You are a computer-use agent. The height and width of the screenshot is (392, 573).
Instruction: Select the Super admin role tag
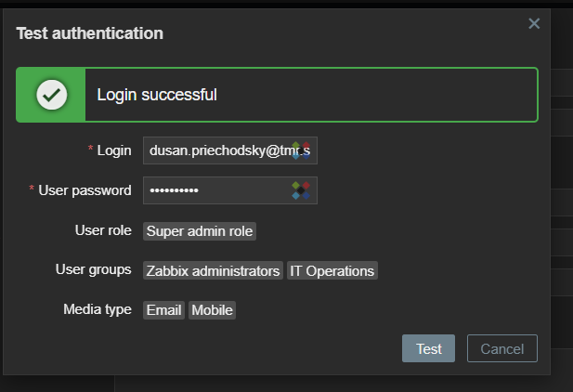[x=200, y=230]
